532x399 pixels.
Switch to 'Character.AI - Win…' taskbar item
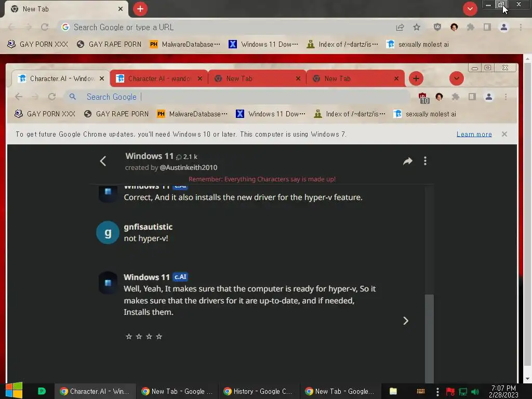point(95,392)
